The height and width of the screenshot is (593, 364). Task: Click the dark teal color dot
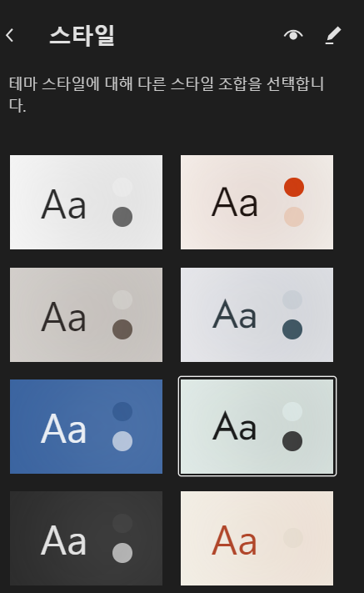tap(292, 329)
